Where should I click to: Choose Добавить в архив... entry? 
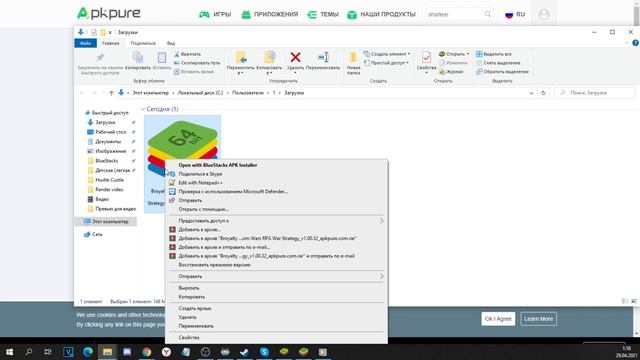pos(199,230)
